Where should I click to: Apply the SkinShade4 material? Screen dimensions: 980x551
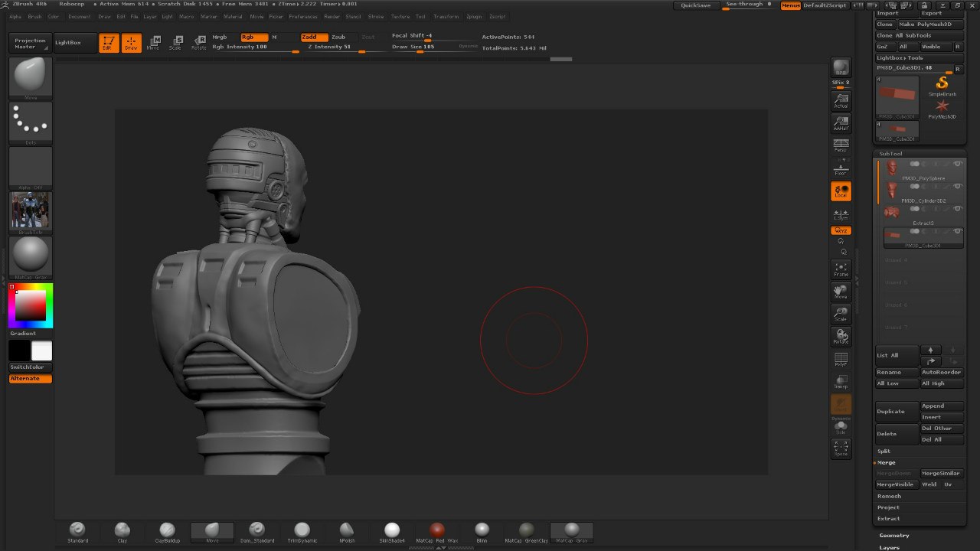coord(392,532)
